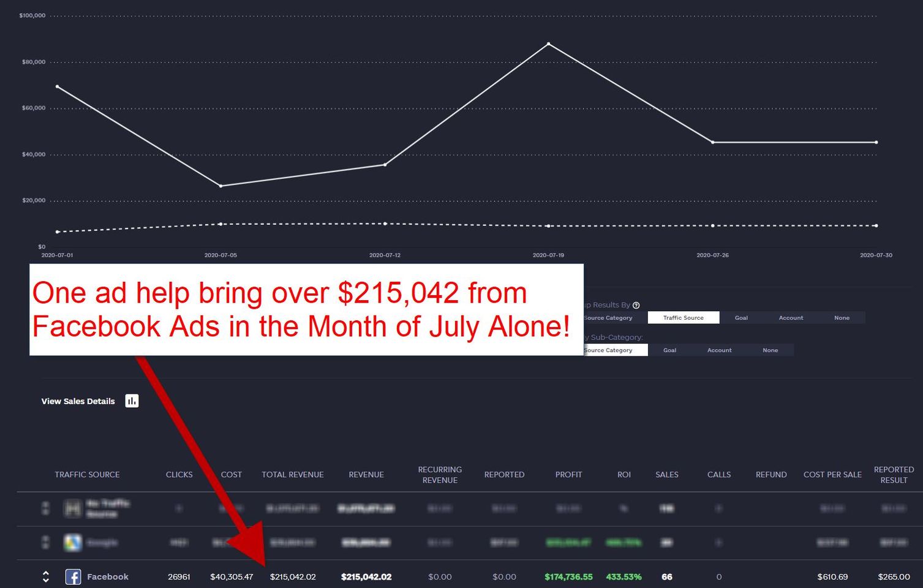
Task: Sort table by COST PER SALE column
Action: click(x=832, y=475)
